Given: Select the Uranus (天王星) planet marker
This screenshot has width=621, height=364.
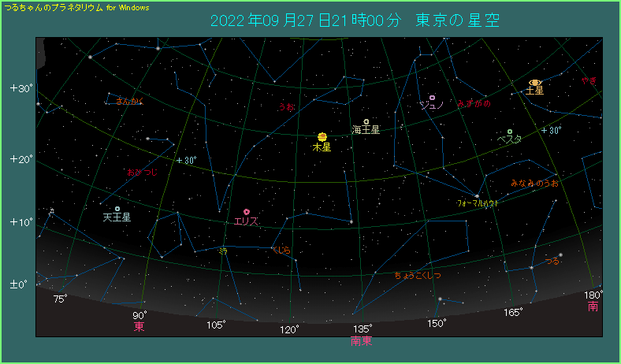Looking at the screenshot, I should 117,209.
